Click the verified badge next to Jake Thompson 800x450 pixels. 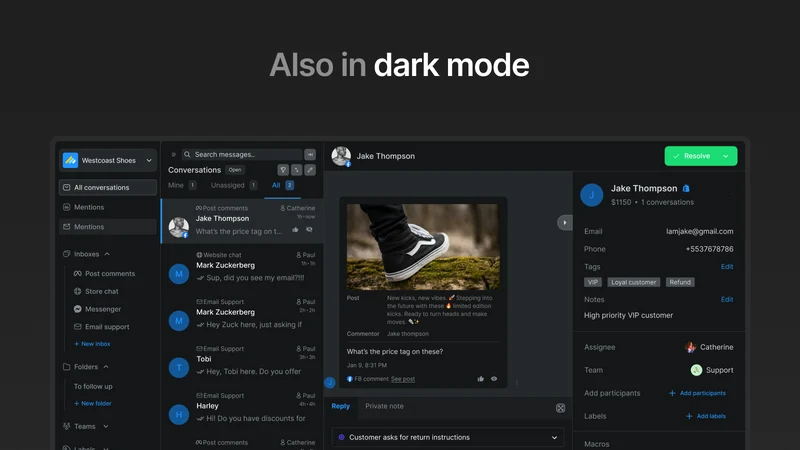[686, 188]
